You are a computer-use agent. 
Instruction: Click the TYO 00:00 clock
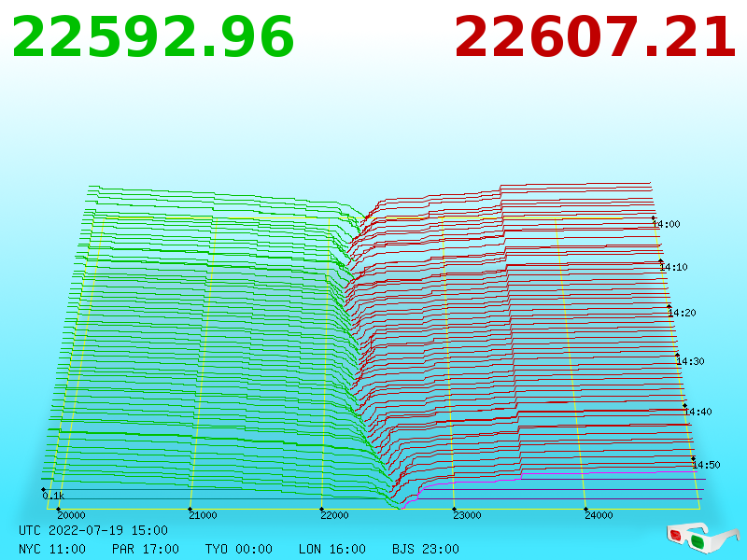pyautogui.click(x=239, y=549)
